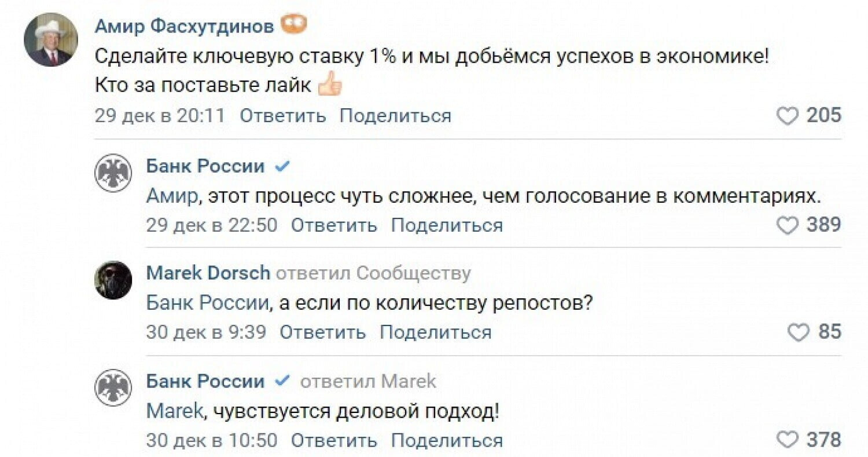
Task: Like Амир Фасхутдинов's comment with heart icon
Action: (x=787, y=116)
